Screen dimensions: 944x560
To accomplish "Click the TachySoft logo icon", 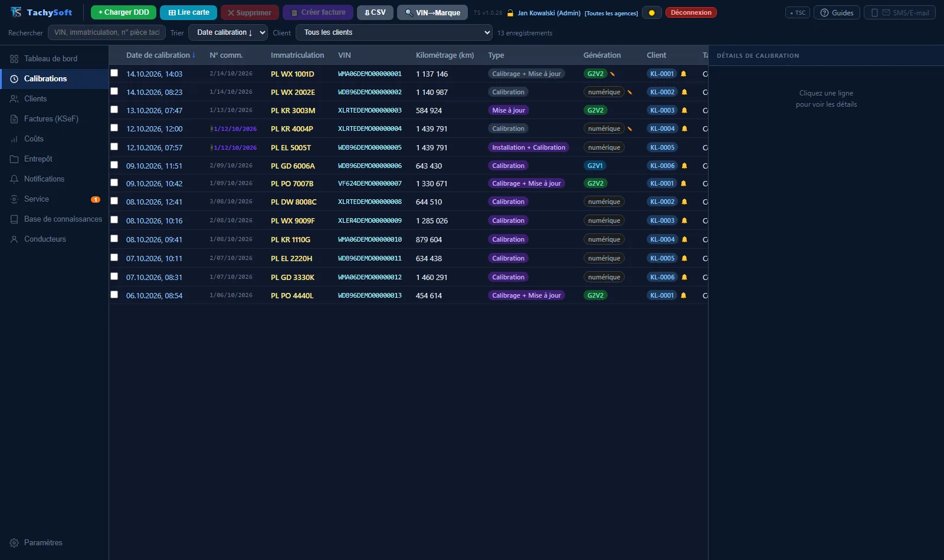I will [16, 12].
